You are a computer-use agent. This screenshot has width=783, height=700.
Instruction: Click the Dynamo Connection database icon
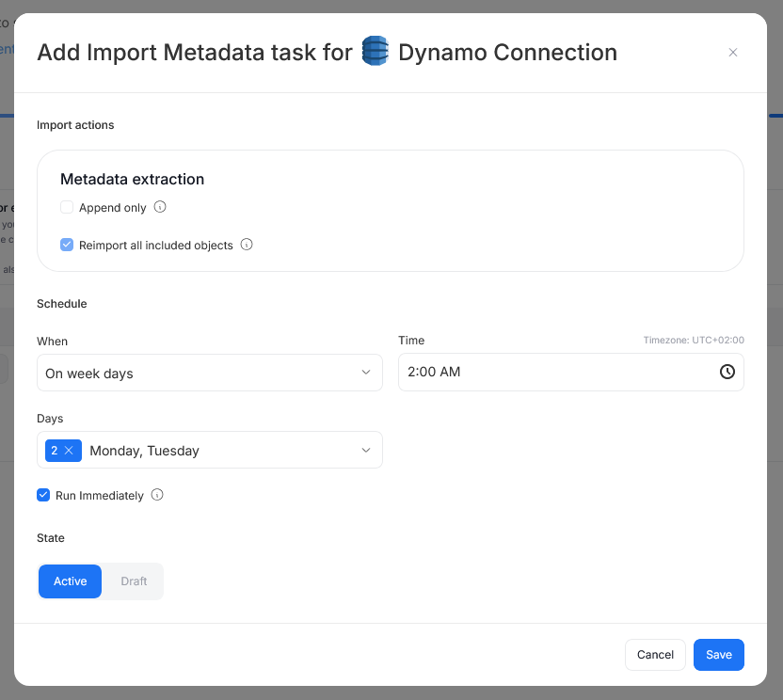coord(375,51)
